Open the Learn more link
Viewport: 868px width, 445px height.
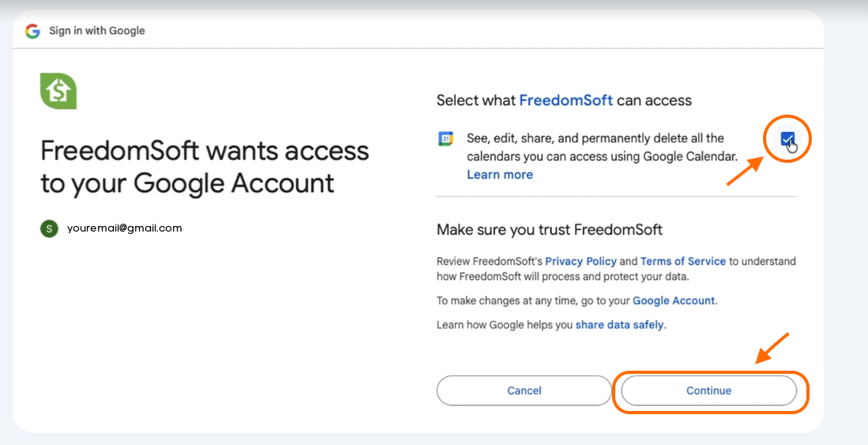pyautogui.click(x=500, y=175)
